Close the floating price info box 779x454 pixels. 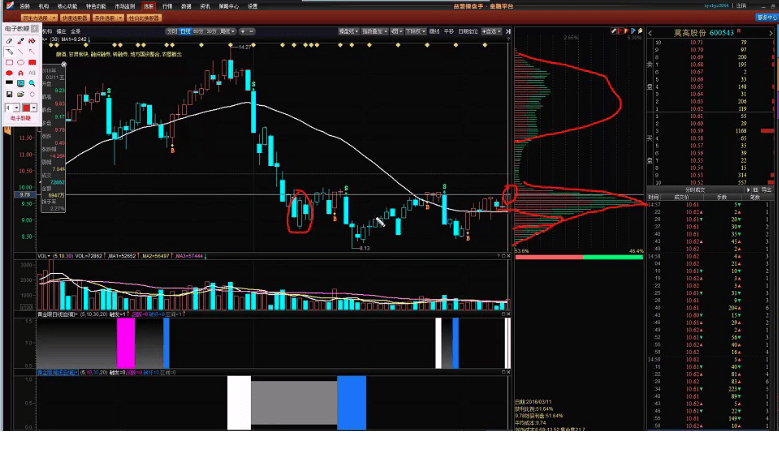[x=64, y=65]
